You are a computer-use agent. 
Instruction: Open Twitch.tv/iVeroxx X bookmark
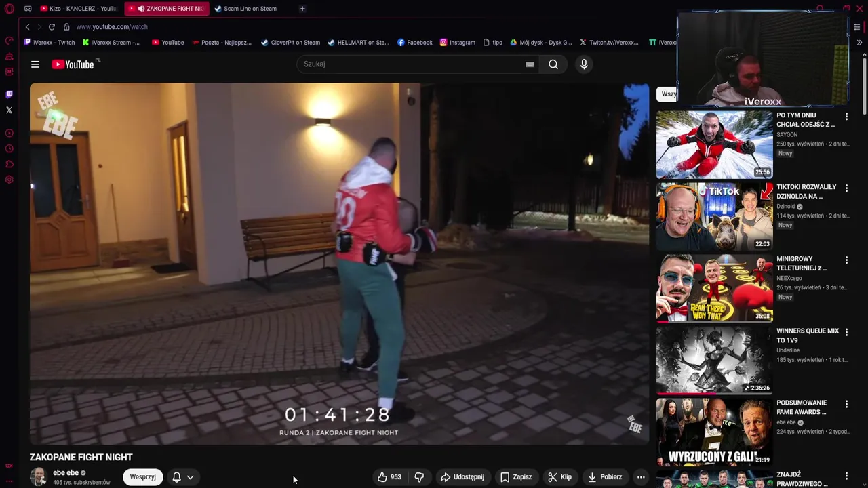609,42
